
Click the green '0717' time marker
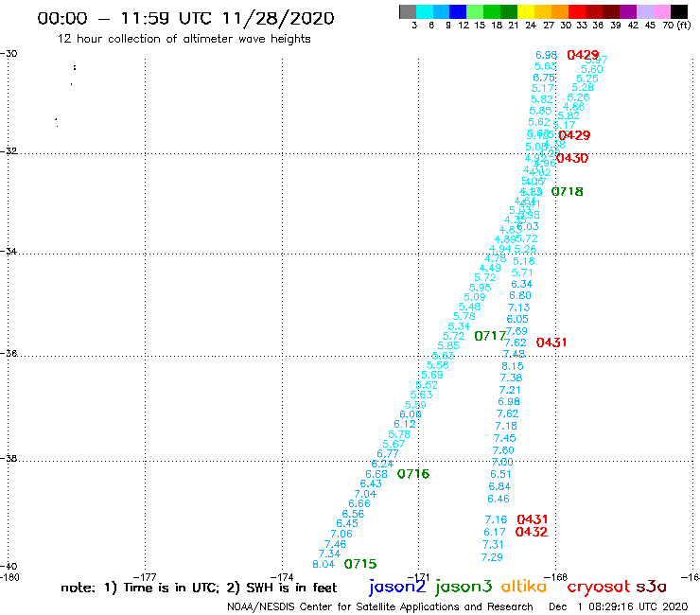pos(490,336)
